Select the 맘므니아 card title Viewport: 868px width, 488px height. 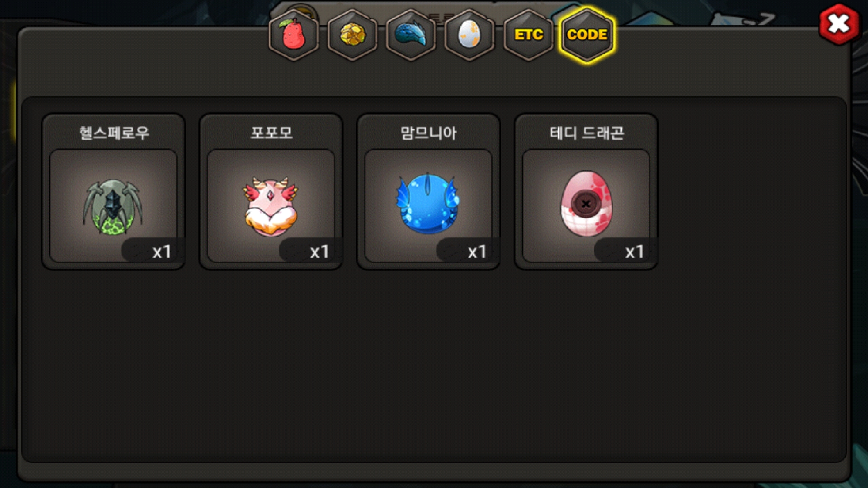click(429, 133)
